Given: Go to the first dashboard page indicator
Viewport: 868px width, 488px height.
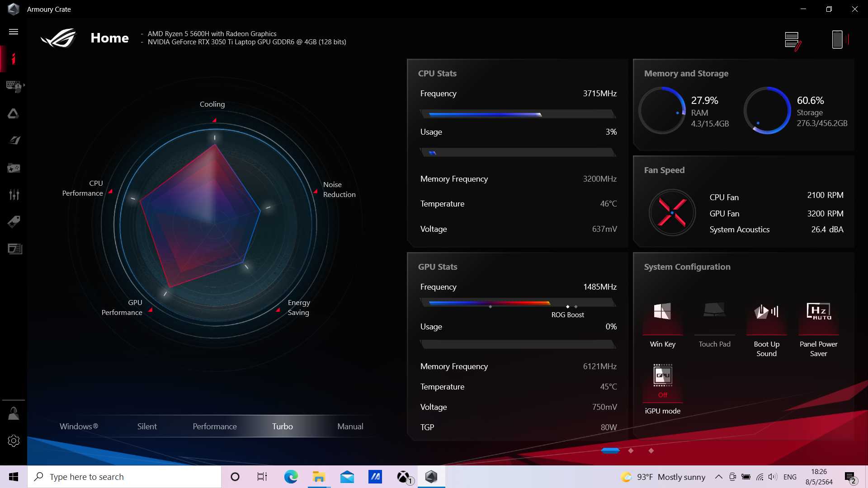Looking at the screenshot, I should point(610,450).
